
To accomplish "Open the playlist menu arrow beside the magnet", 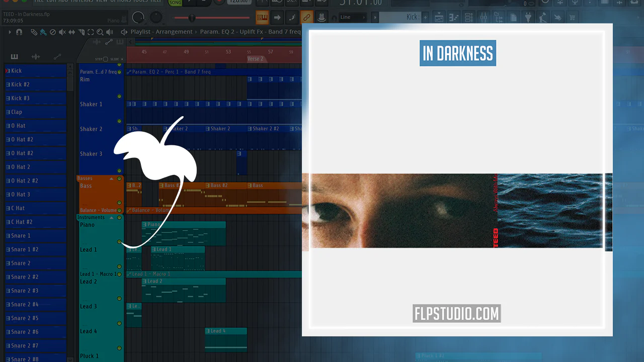I will (10, 32).
